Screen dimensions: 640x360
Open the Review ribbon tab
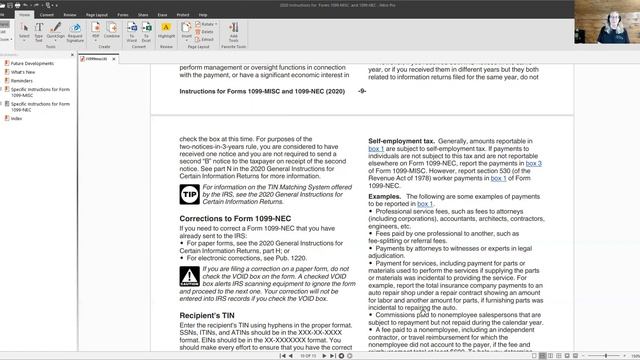(x=70, y=15)
